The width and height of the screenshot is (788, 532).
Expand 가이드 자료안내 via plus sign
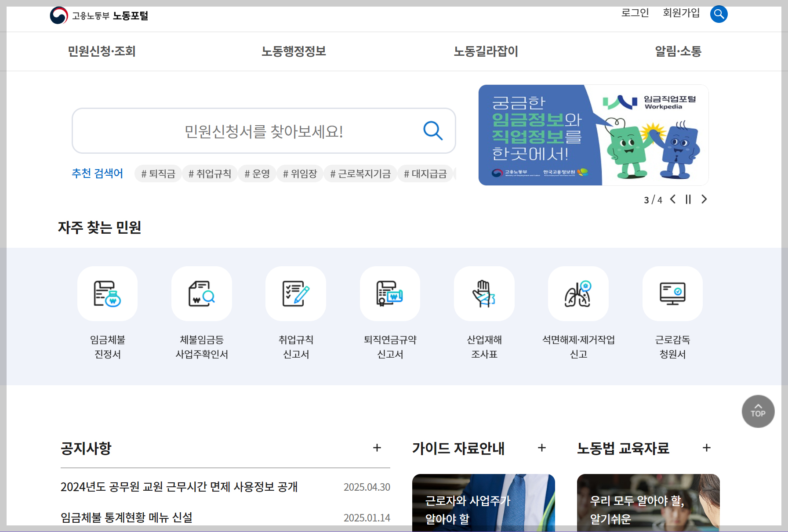[542, 448]
